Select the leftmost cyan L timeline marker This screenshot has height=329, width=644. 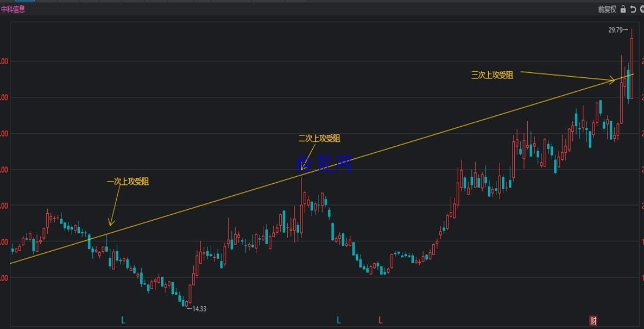[123, 320]
